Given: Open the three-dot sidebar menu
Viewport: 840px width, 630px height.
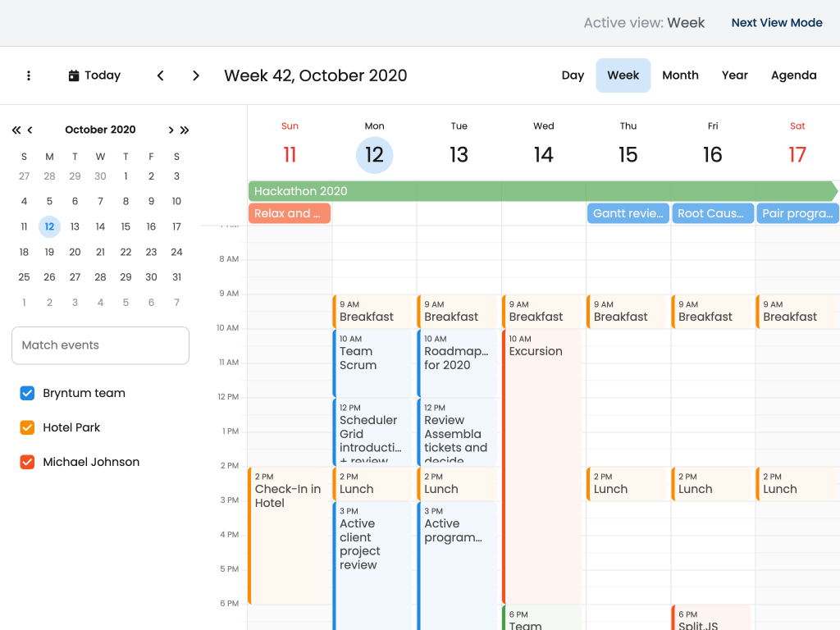Looking at the screenshot, I should tap(29, 75).
